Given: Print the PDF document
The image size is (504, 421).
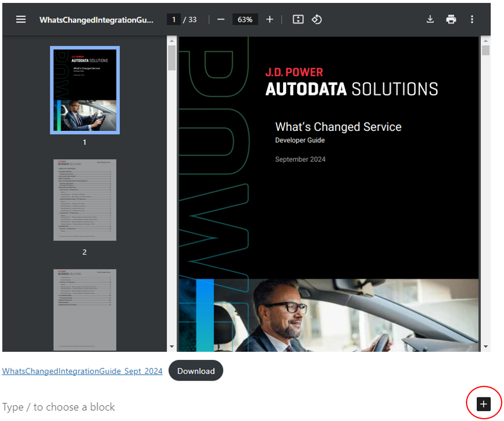Looking at the screenshot, I should tap(451, 19).
